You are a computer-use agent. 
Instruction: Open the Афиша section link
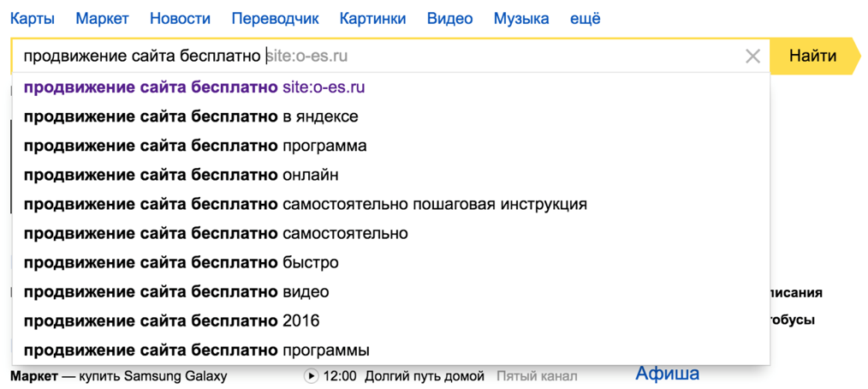pyautogui.click(x=667, y=373)
